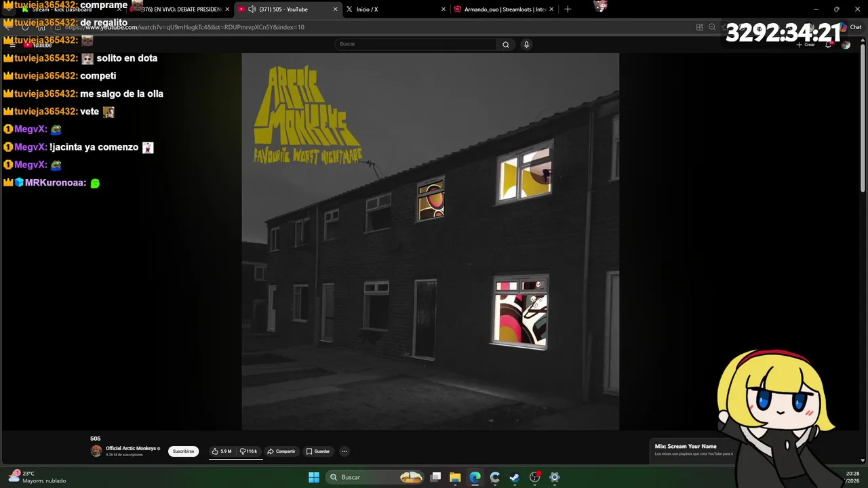Open Microsoft Edge on the taskbar
The height and width of the screenshot is (488, 868).
click(x=475, y=477)
